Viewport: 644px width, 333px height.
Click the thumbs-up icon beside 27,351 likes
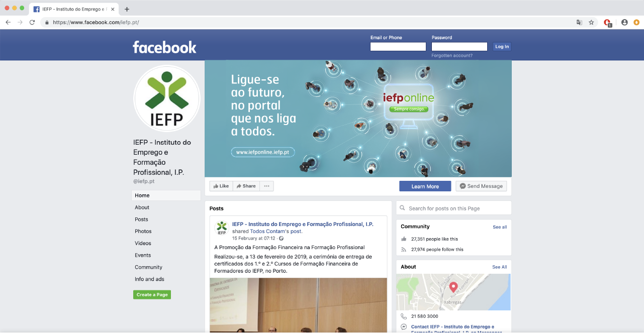[404, 239]
